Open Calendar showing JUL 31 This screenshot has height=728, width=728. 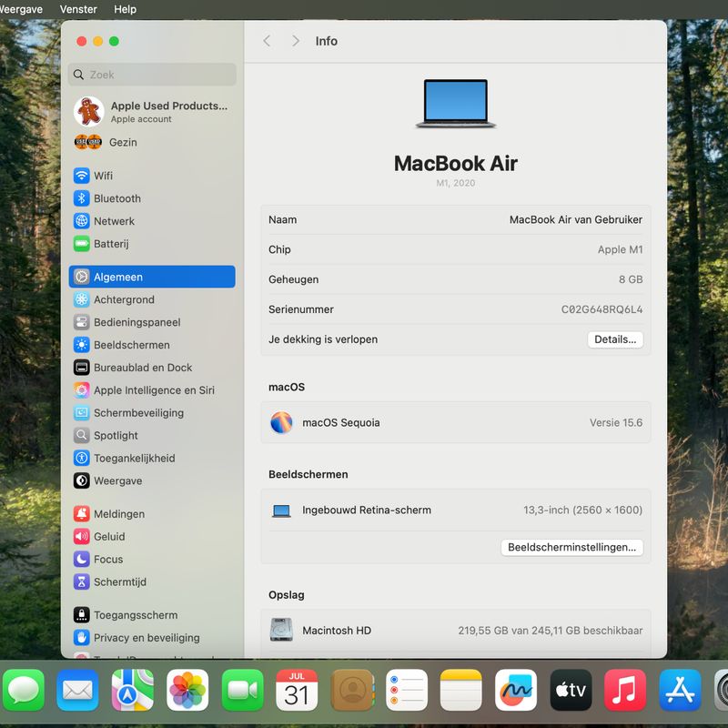(x=297, y=691)
